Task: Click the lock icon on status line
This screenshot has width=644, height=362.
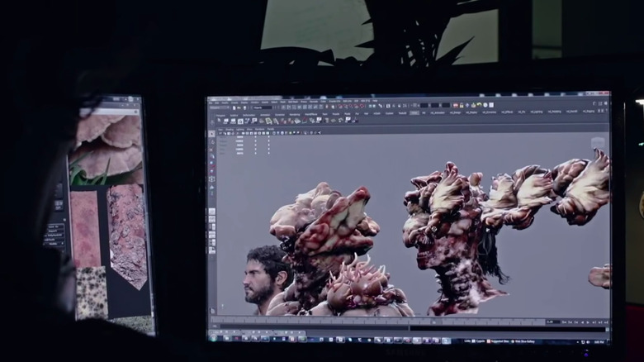Action: point(462,105)
